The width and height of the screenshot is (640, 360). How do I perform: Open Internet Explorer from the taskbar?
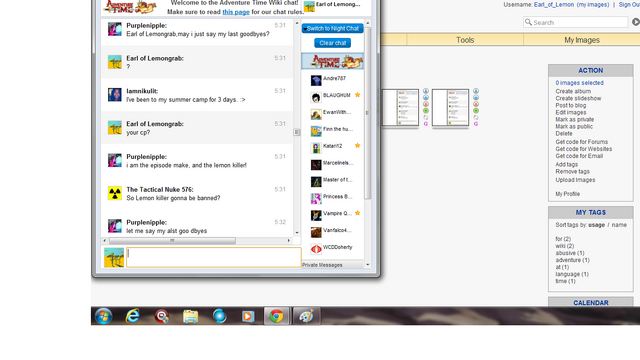pyautogui.click(x=132, y=316)
